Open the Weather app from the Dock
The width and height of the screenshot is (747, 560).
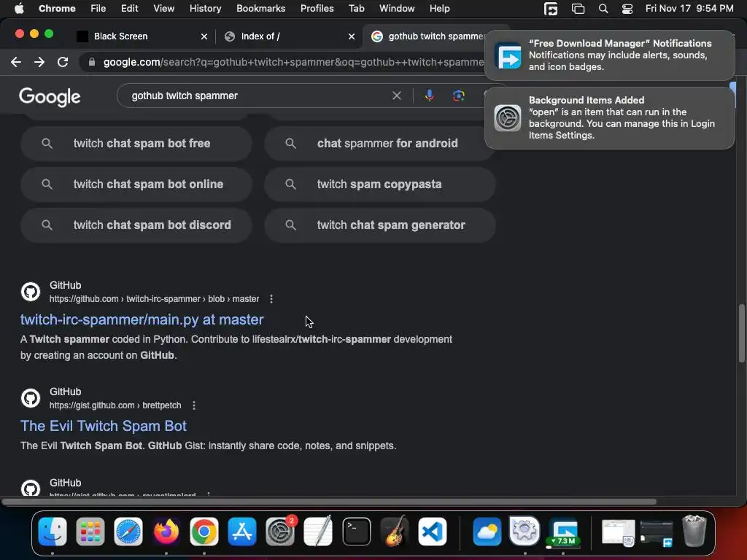click(487, 532)
